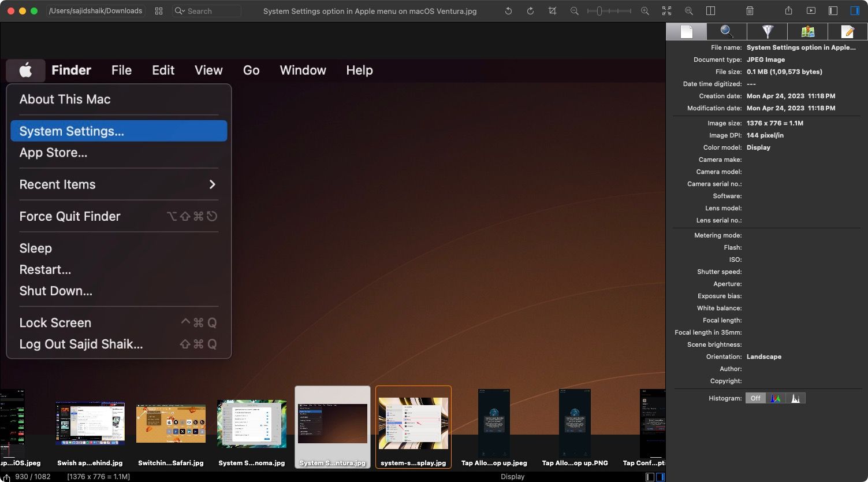View the image at actual size
Screen dimensions: 868x482
click(688, 10)
